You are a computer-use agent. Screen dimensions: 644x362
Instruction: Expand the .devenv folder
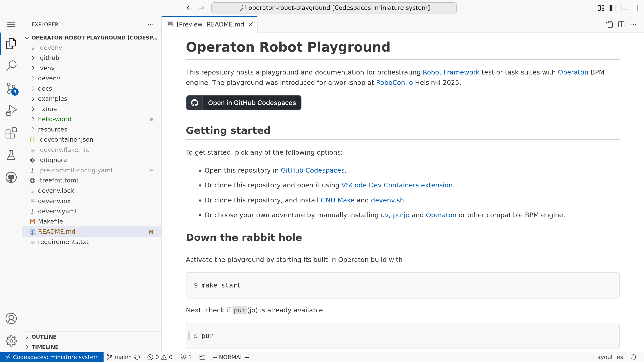92,48
